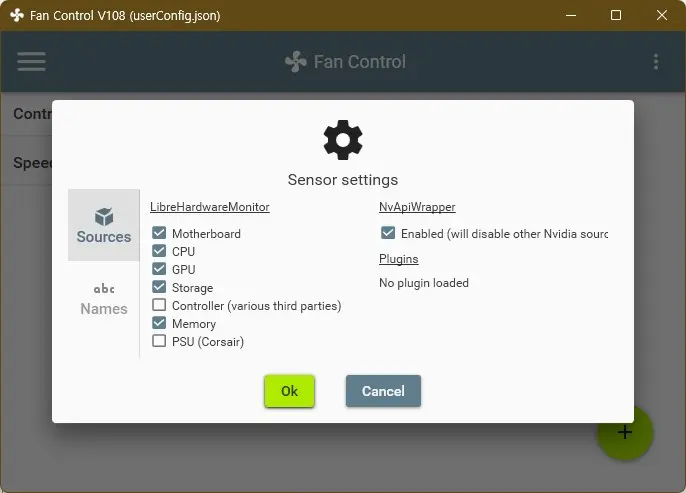The image size is (686, 493).
Task: Enable Controller (various third parties) checkbox
Action: click(x=159, y=305)
